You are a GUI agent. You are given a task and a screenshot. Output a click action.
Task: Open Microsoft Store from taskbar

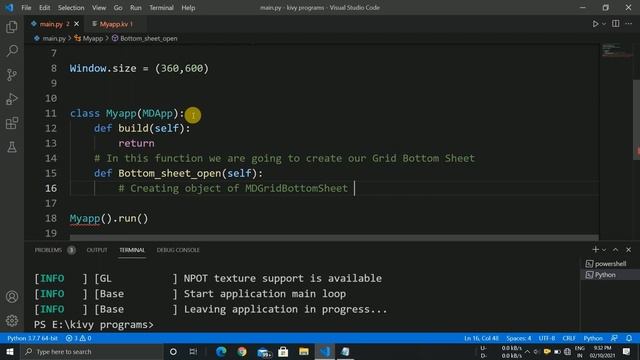(x=283, y=351)
